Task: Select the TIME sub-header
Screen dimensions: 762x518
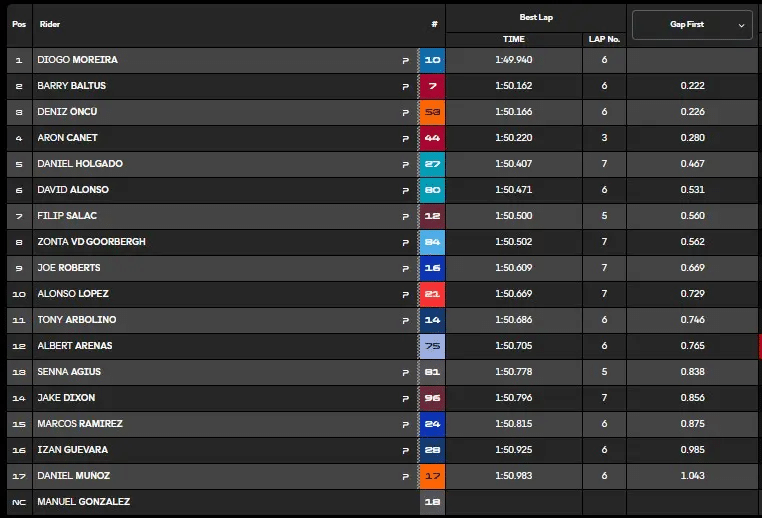Action: tap(513, 39)
